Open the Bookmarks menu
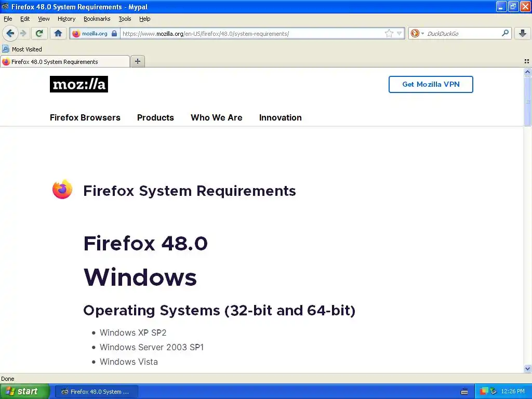 point(97,19)
